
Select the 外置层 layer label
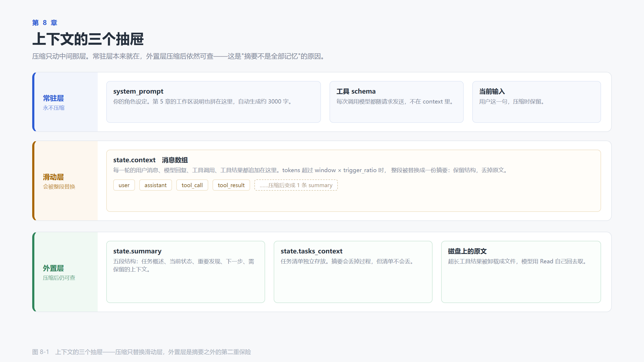(x=53, y=268)
